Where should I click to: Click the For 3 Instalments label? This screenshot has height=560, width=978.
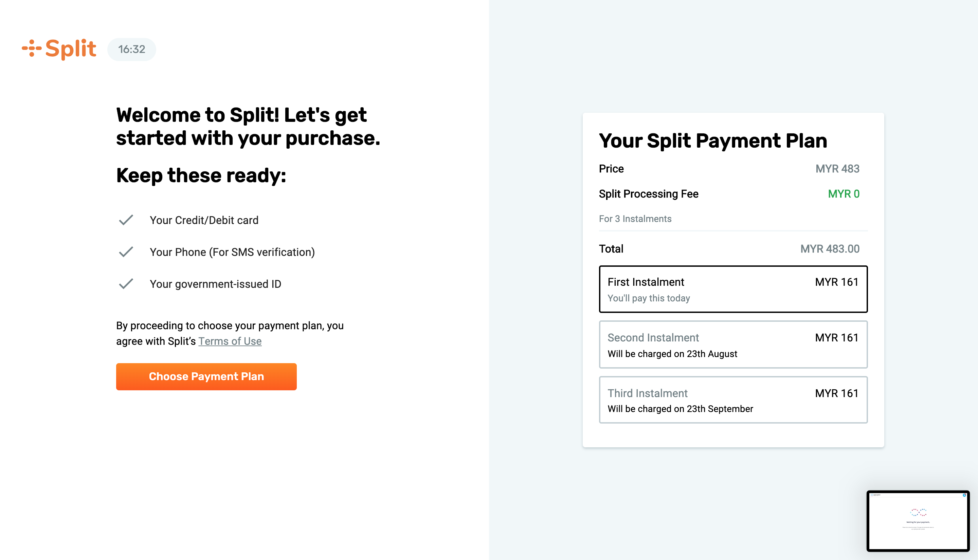[635, 219]
